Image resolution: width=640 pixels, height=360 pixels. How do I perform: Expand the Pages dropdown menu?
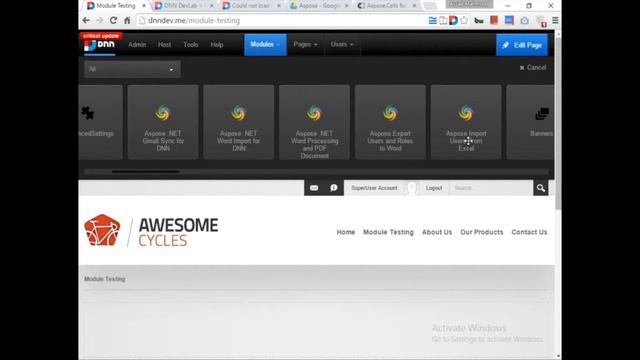305,44
